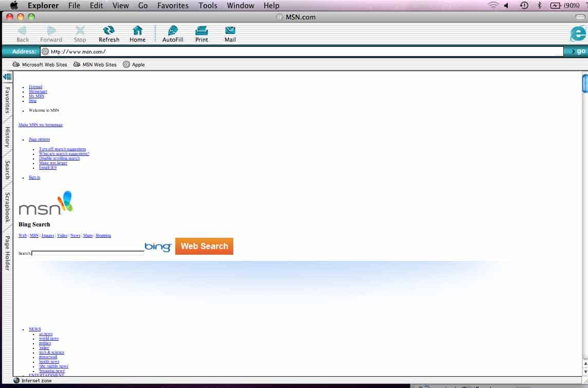Click the MSN butterfly logo

[46, 203]
